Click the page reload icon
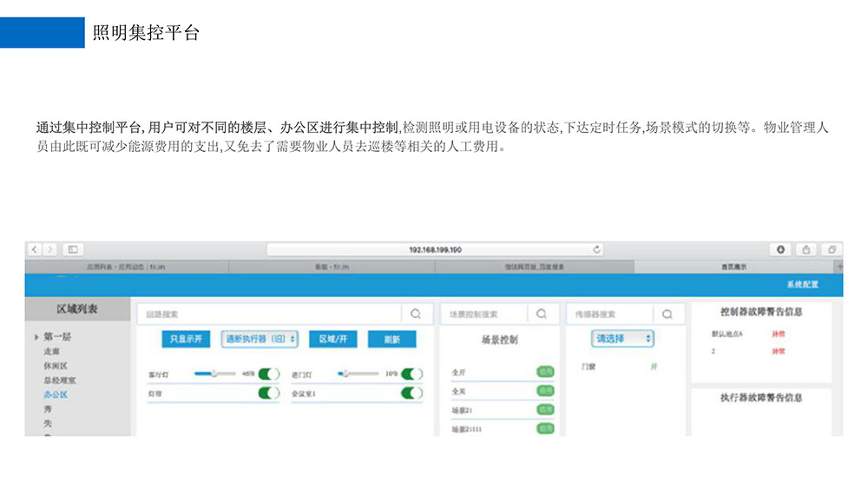 pyautogui.click(x=596, y=250)
